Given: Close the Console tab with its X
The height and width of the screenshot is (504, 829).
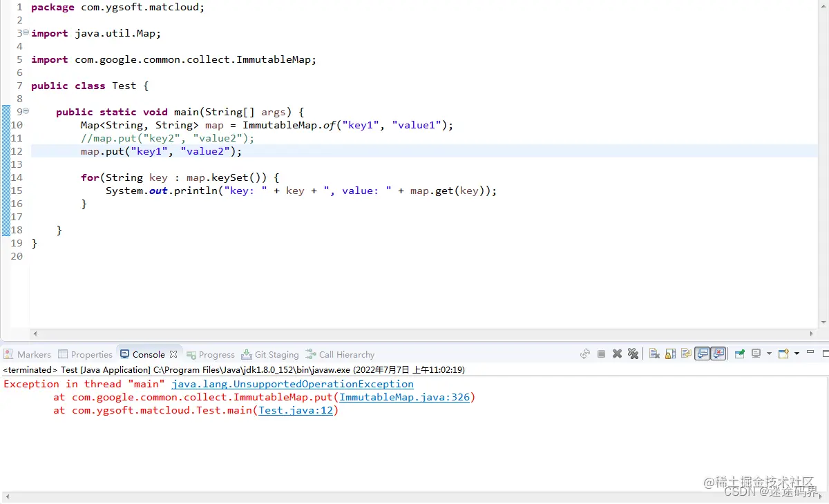Looking at the screenshot, I should click(173, 354).
